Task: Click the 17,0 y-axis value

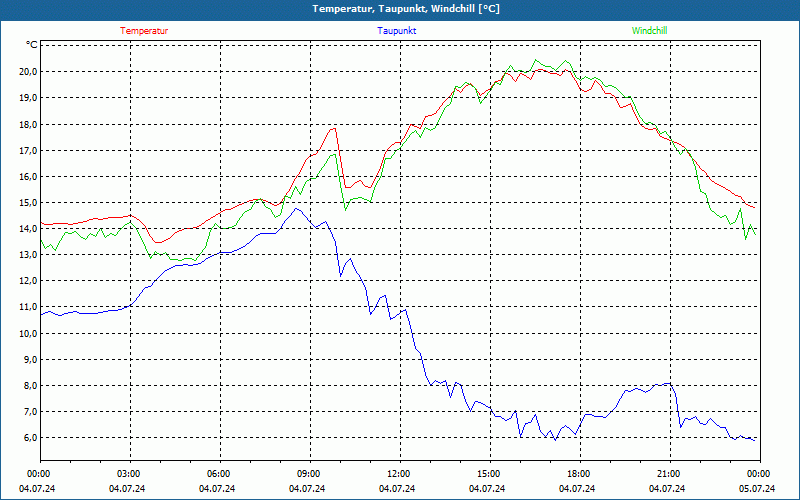Action: pos(29,151)
